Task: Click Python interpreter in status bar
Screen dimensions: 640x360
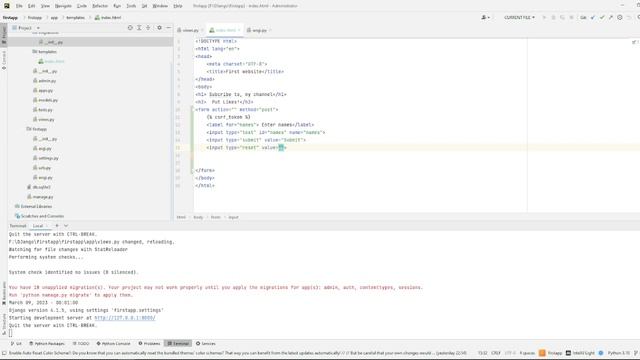Action: [618, 353]
